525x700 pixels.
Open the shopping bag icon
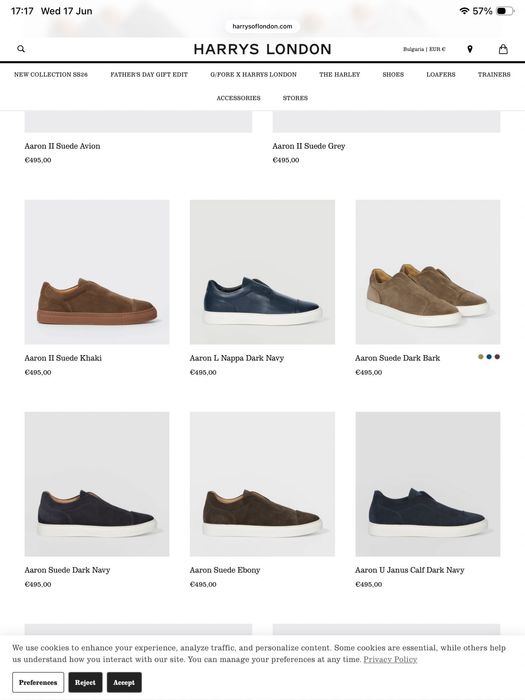pyautogui.click(x=503, y=49)
